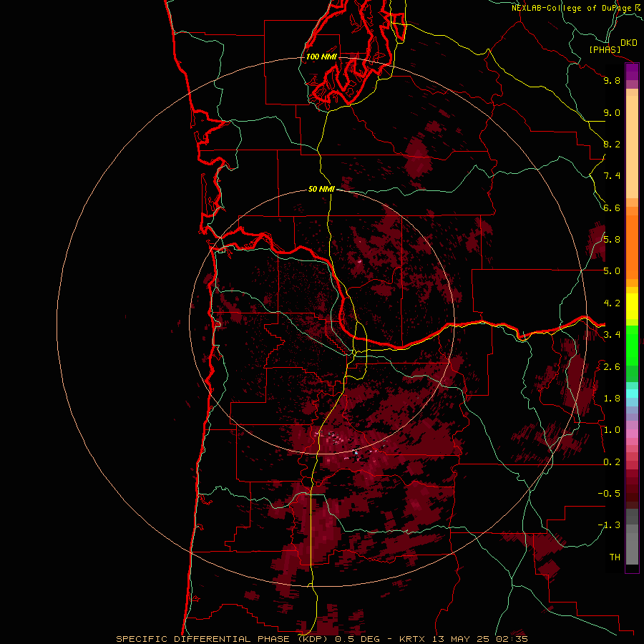Click the 5.0 value on color scale
Screen dimensions: 644x644
(x=612, y=271)
